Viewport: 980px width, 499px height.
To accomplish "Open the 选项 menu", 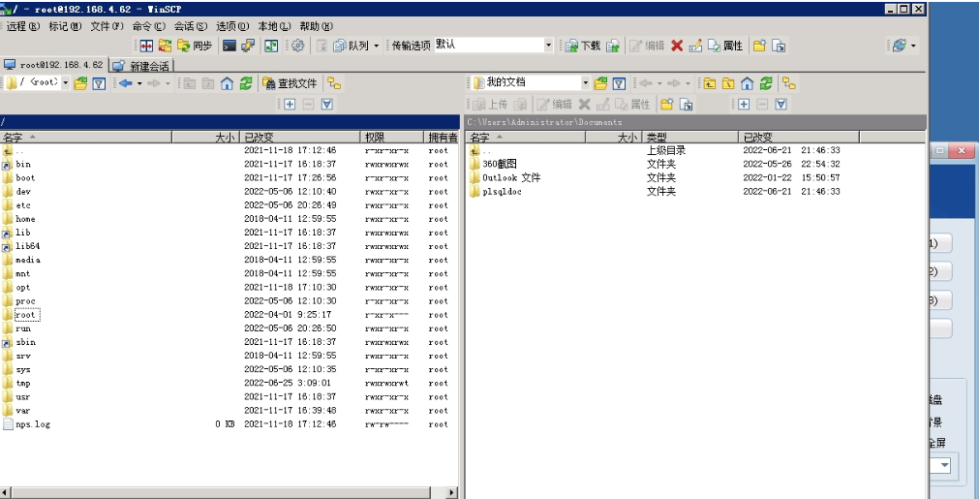I will pyautogui.click(x=232, y=26).
